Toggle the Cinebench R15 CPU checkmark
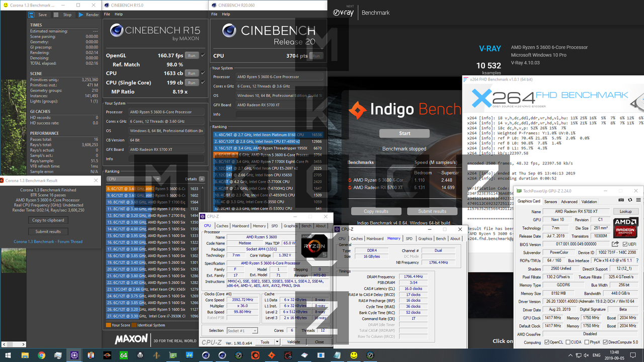 (x=203, y=73)
